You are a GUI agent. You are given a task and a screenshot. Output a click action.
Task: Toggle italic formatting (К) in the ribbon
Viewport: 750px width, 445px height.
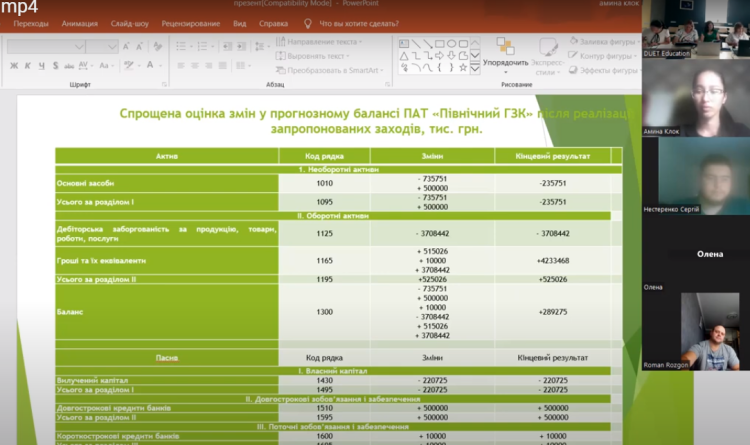[x=28, y=66]
